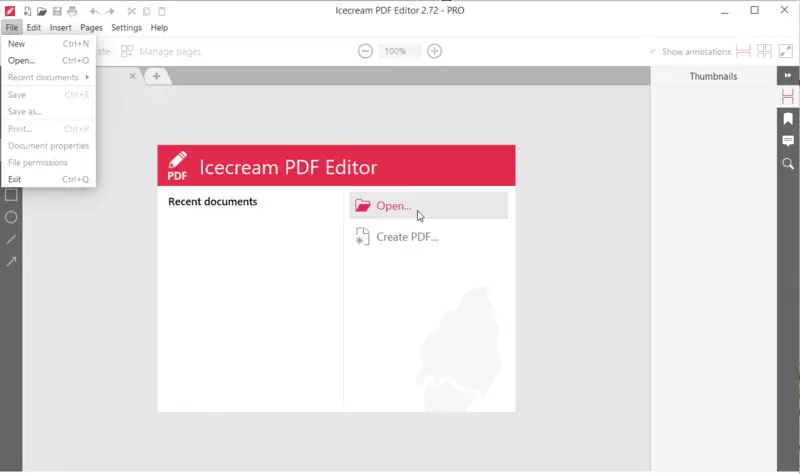Maximize the application window
This screenshot has height=474, width=800.
click(x=755, y=10)
